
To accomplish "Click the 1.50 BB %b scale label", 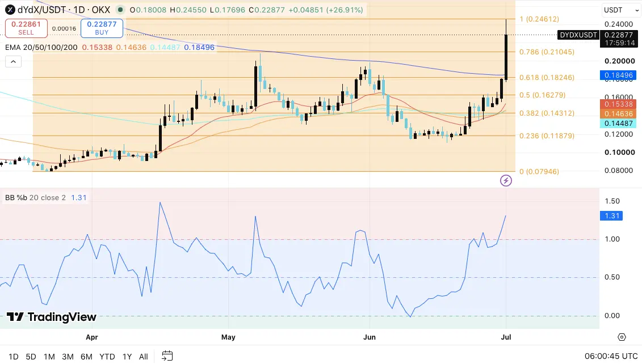I will coord(612,201).
